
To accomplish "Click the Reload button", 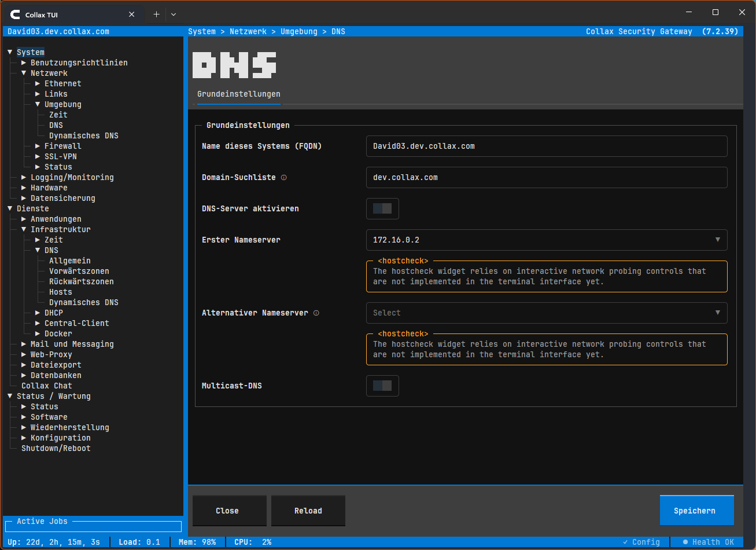I will tap(308, 511).
